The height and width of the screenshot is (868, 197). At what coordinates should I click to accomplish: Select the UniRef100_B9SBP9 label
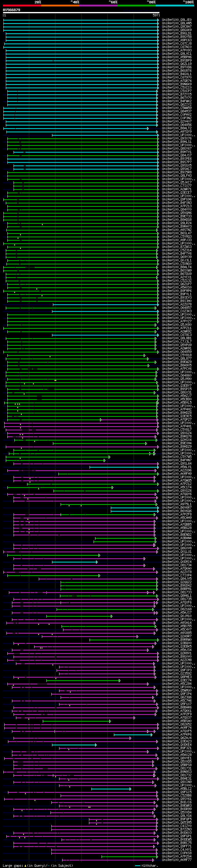[177, 60]
